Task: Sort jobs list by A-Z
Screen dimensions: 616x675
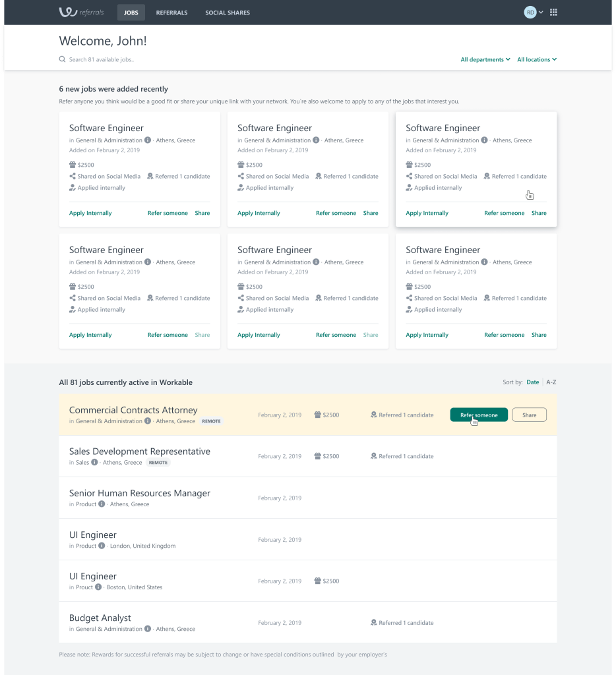Action: coord(551,382)
